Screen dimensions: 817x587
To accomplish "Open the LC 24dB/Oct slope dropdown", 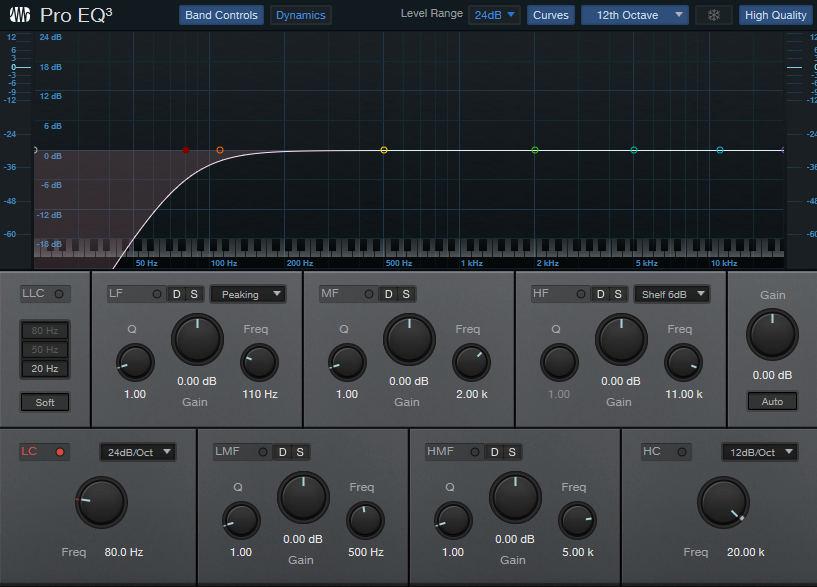I will point(138,452).
